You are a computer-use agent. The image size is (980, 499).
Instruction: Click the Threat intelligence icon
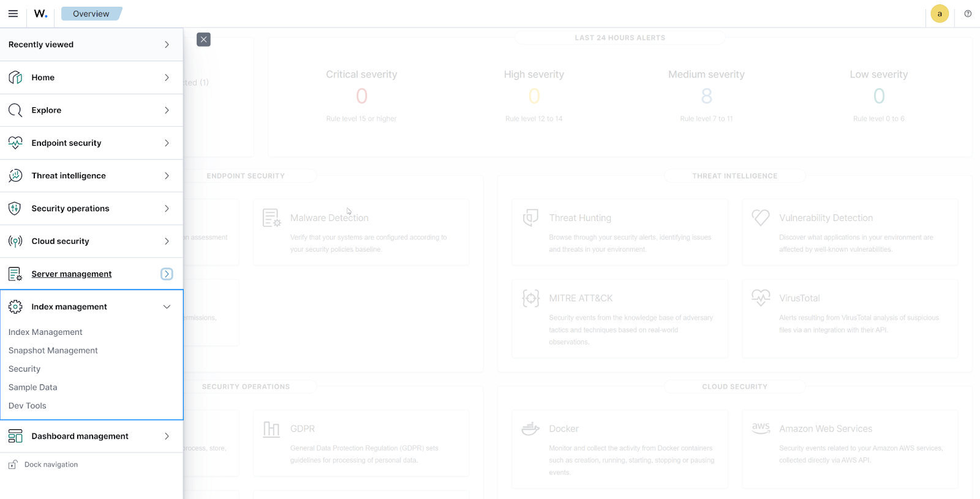[15, 176]
